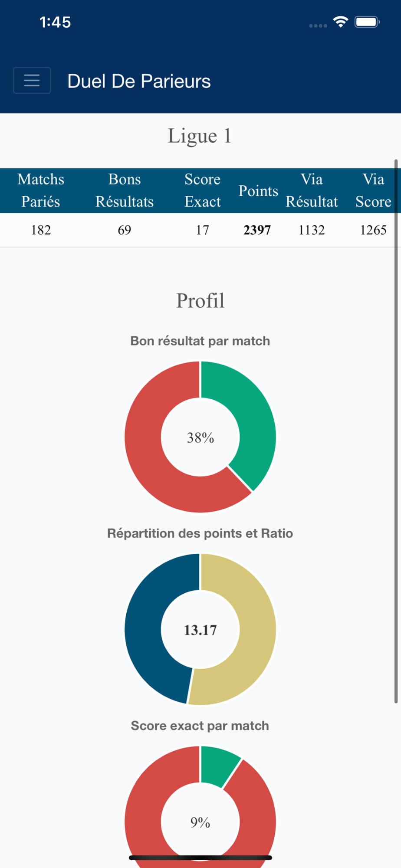Image resolution: width=401 pixels, height=868 pixels.
Task: Open the hamburger navigation menu
Action: (x=32, y=80)
